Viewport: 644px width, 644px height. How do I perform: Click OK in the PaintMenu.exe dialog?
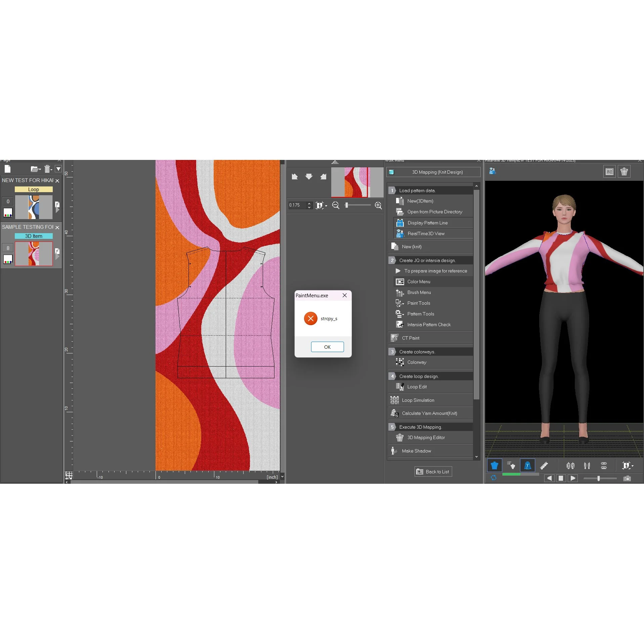327,347
